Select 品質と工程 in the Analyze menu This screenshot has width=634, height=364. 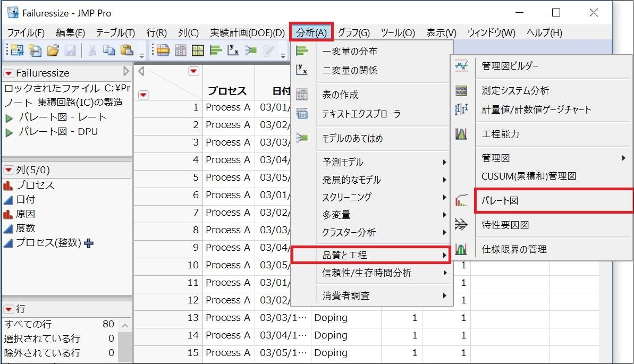(371, 255)
